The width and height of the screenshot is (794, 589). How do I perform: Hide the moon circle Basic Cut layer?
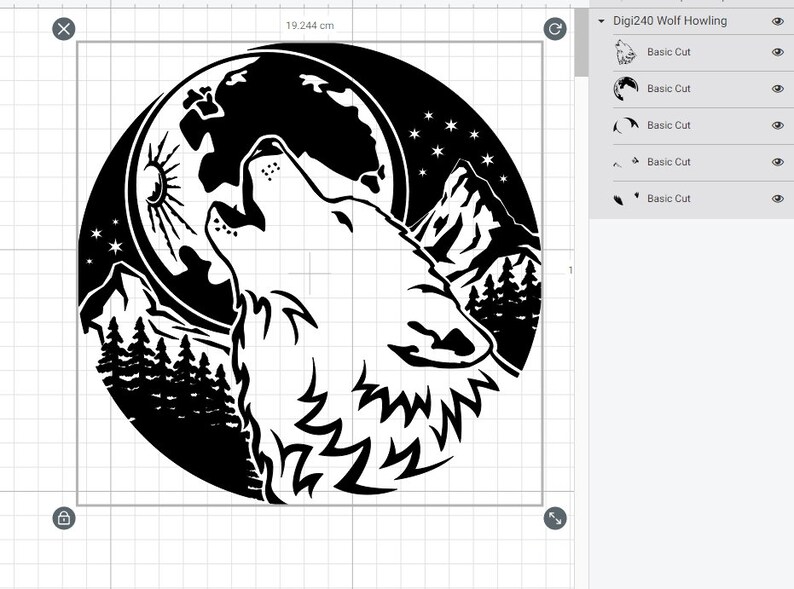pos(778,89)
